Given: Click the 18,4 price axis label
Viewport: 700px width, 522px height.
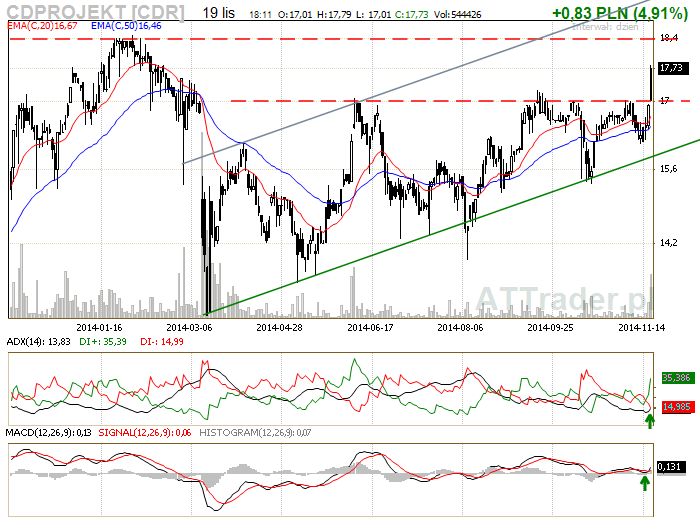Looking at the screenshot, I should [x=669, y=38].
